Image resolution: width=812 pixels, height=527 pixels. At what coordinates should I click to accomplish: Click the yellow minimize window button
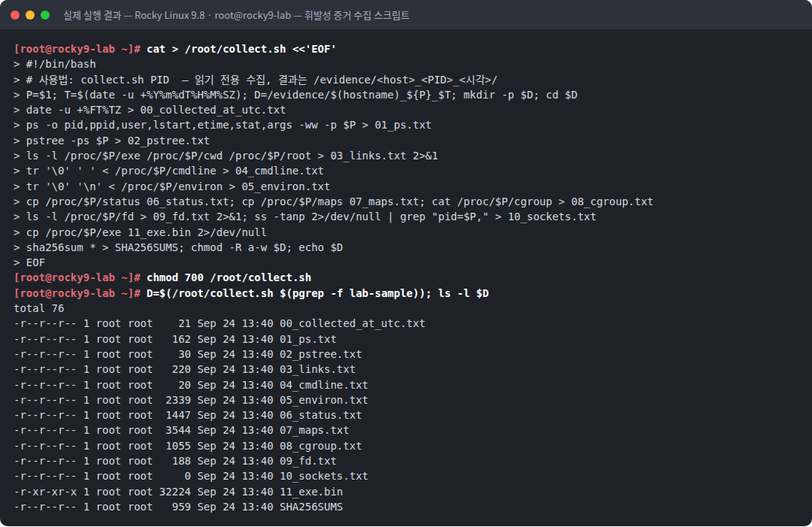coord(30,15)
